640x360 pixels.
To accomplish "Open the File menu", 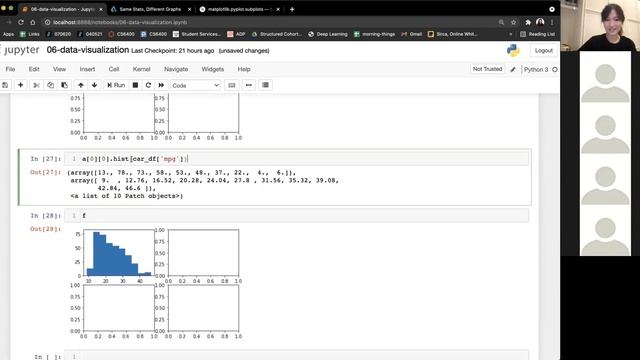I will point(10,69).
